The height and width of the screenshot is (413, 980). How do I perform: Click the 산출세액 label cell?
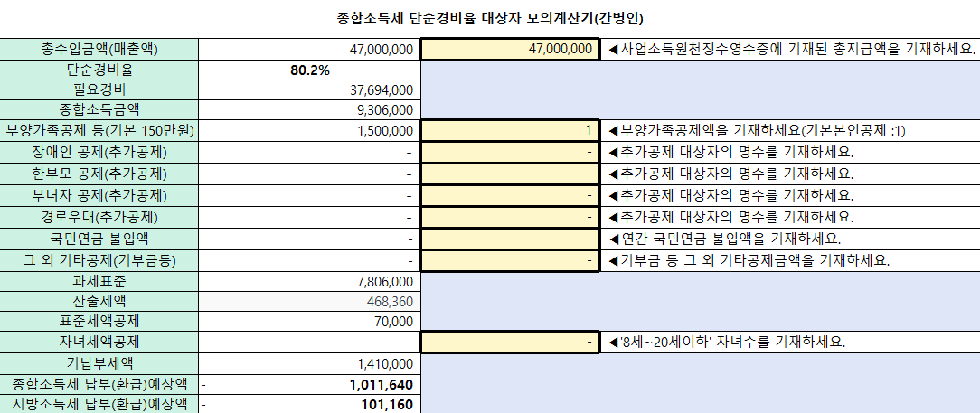[x=99, y=302]
